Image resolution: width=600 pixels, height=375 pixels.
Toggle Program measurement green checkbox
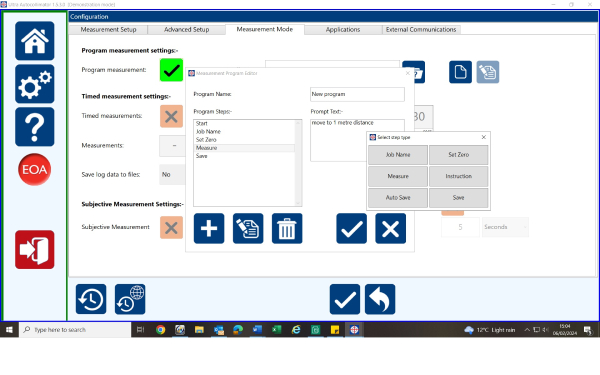(171, 70)
